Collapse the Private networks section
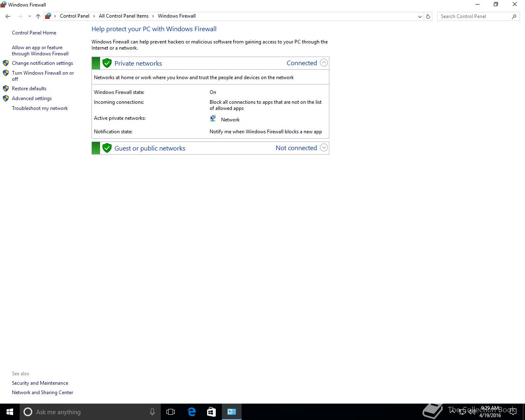Viewport: 525px width, 420px height. pyautogui.click(x=324, y=63)
